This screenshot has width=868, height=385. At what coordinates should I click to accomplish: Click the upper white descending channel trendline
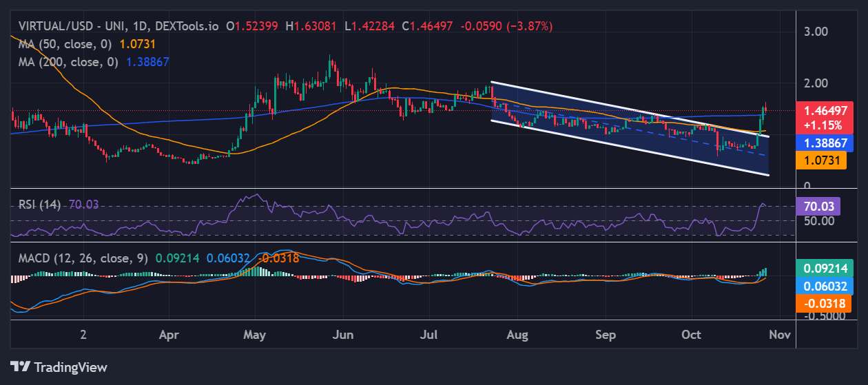(x=620, y=105)
